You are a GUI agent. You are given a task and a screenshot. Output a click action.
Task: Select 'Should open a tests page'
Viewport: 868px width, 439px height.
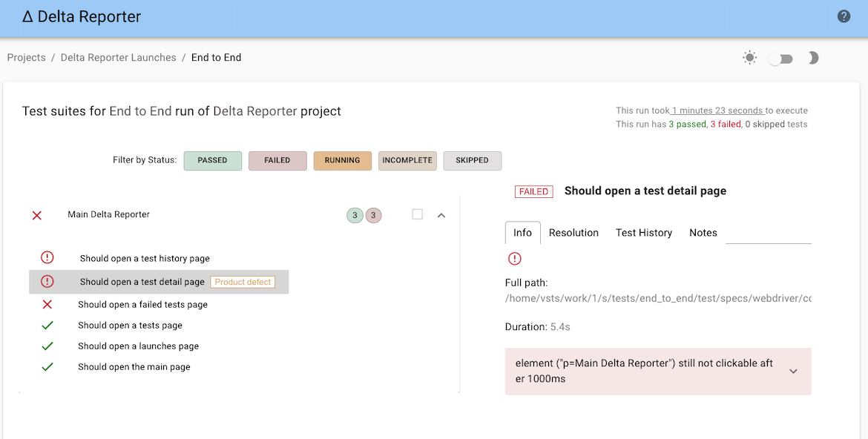130,326
